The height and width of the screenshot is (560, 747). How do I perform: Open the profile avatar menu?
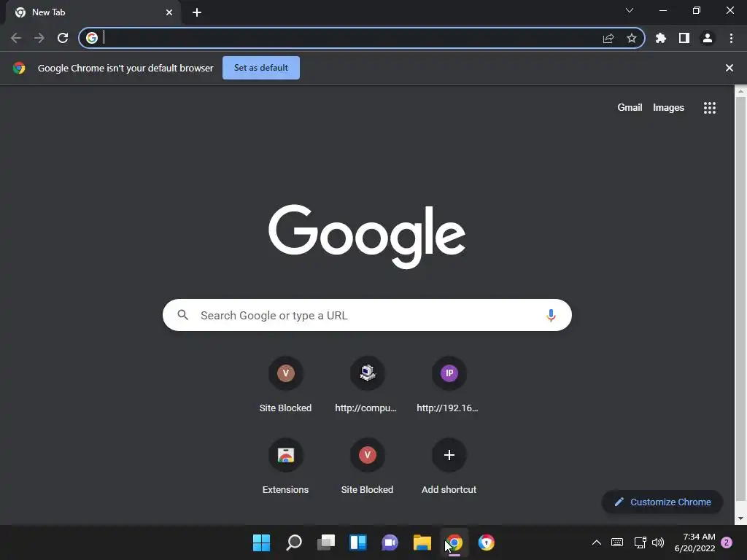708,38
